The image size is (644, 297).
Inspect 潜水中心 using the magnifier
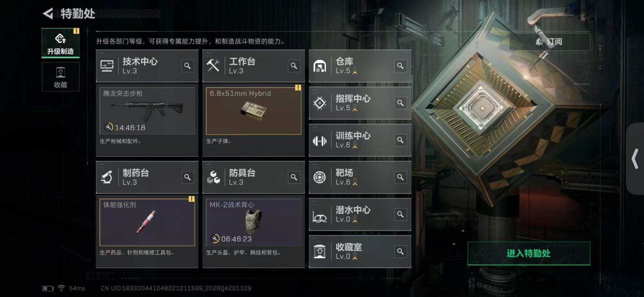tap(400, 214)
